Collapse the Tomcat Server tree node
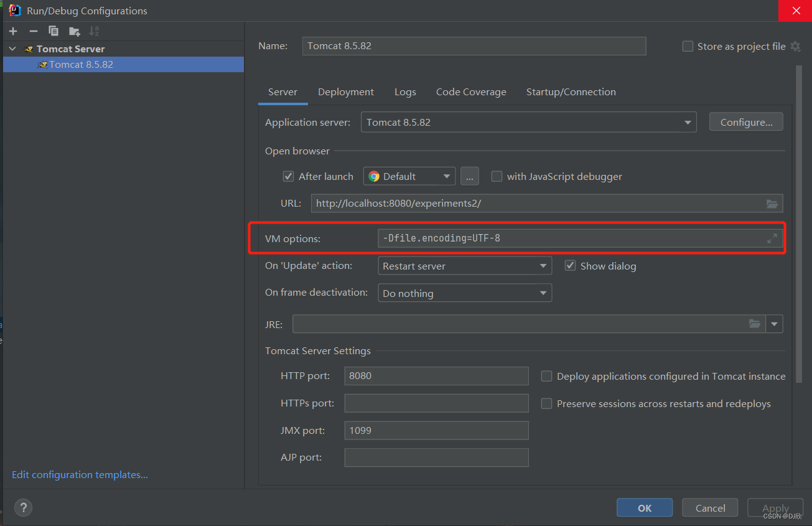Viewport: 812px width, 526px height. click(12, 49)
